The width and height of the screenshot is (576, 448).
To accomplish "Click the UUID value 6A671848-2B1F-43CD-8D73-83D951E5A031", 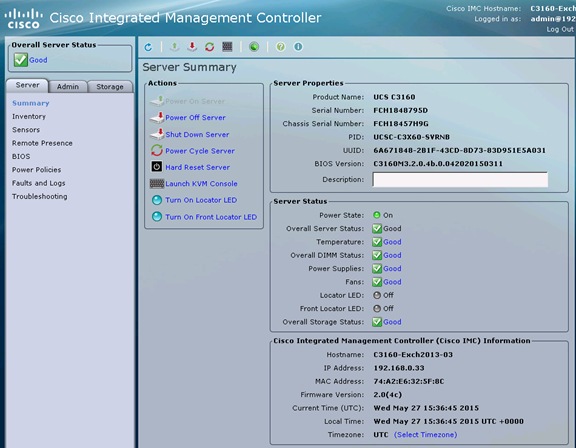I will (460, 150).
